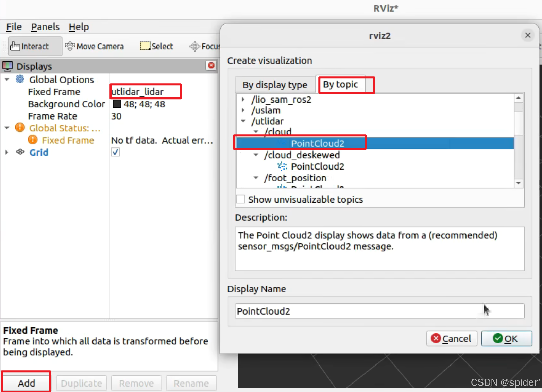Enable Show unvisualizable topics

pos(241,199)
